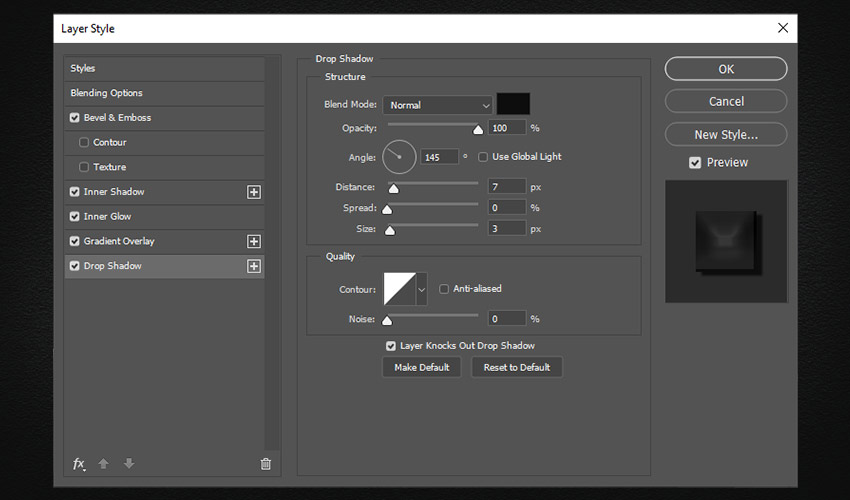This screenshot has height=500, width=850.
Task: Click the Contour curve thumbnail
Action: [399, 289]
